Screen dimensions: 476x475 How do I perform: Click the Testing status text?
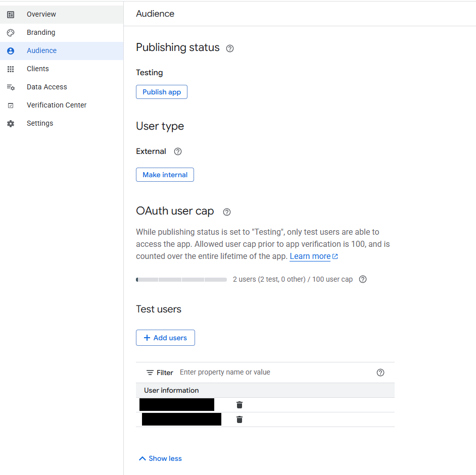[x=150, y=73]
